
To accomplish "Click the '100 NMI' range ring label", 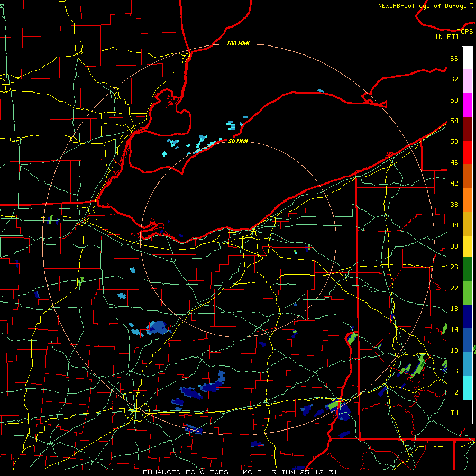I will tap(238, 43).
